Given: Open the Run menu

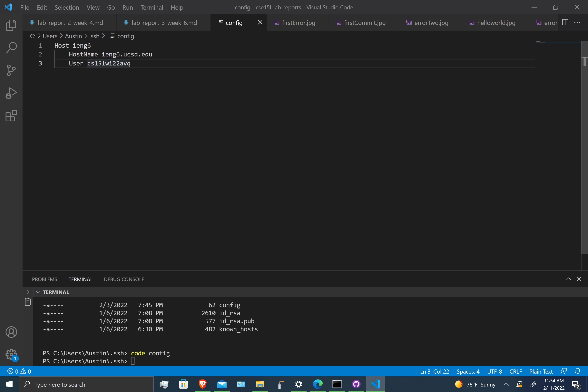Looking at the screenshot, I should [128, 7].
